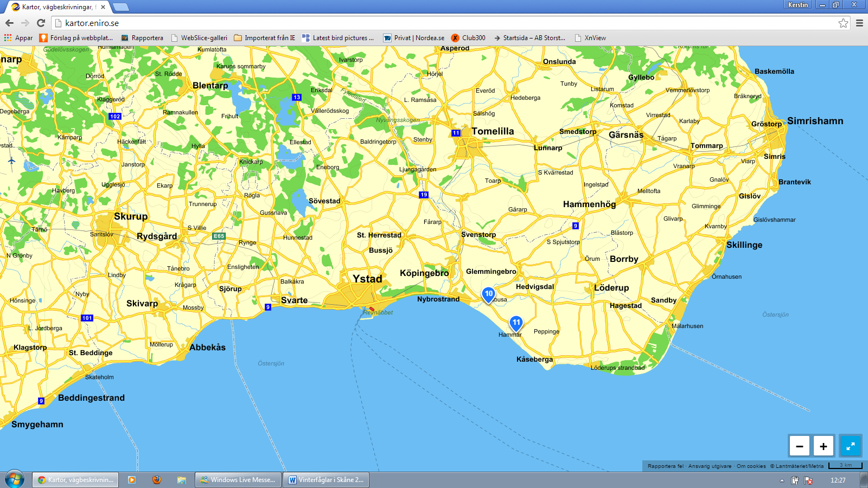Click the Tomelilla label on map
Image resolution: width=868 pixels, height=488 pixels.
coord(493,131)
